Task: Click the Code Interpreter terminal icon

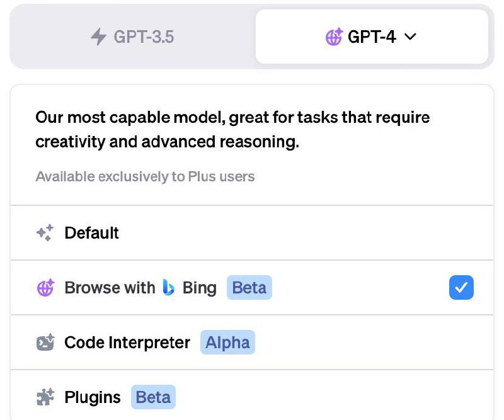Action: click(x=45, y=343)
